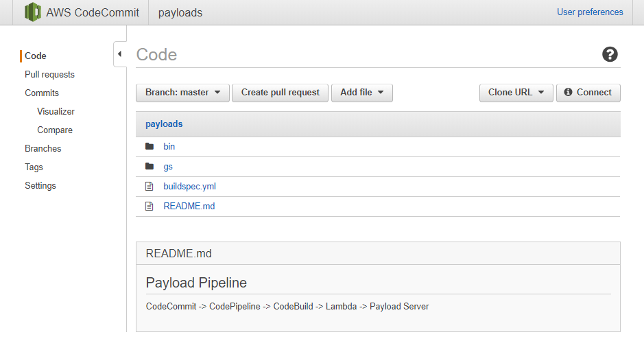Go to Pull requests in sidebar
644x352 pixels.
[49, 74]
